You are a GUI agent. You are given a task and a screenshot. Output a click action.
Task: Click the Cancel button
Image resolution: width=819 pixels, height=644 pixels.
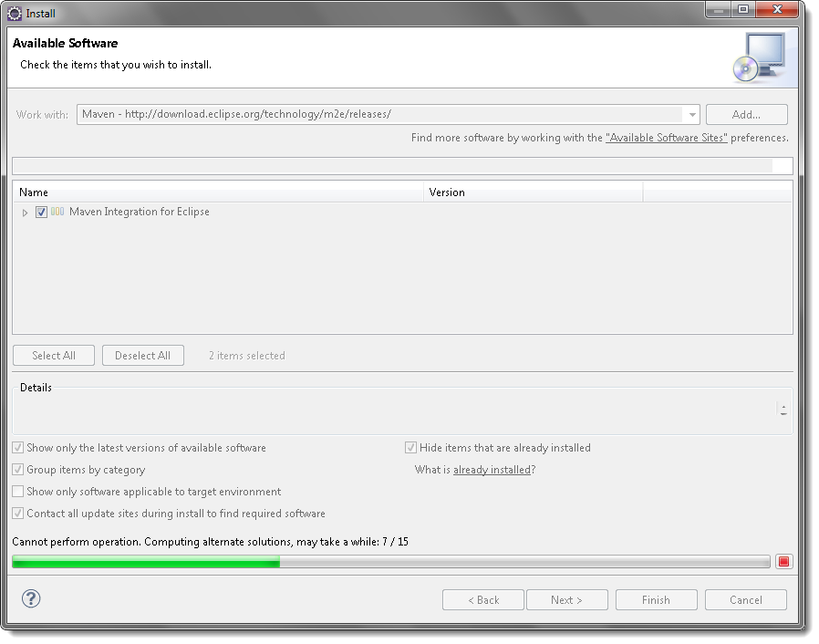click(x=746, y=600)
